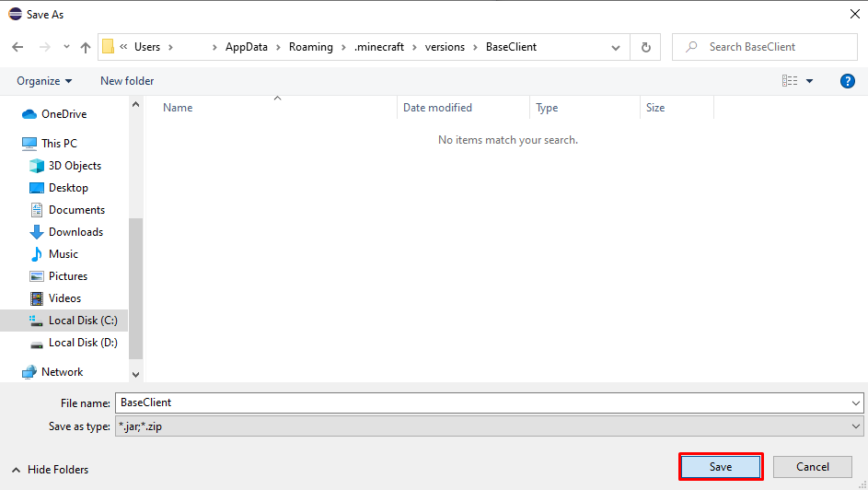The image size is (868, 490).
Task: Open the File name dropdown arrow
Action: 856,403
